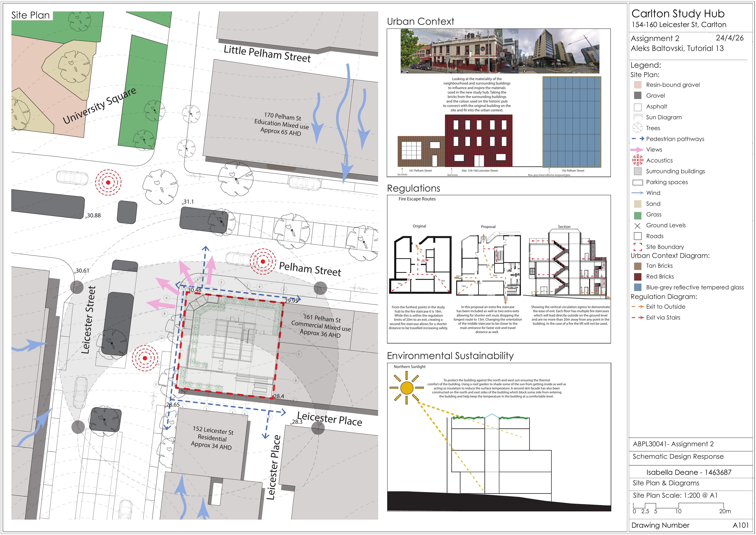Click the ground level value 28.3
Image resolution: width=756 pixels, height=535 pixels.
point(297,422)
